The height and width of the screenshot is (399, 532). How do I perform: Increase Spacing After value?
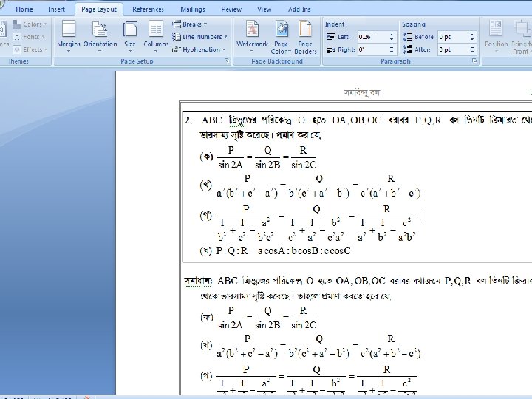click(x=472, y=47)
